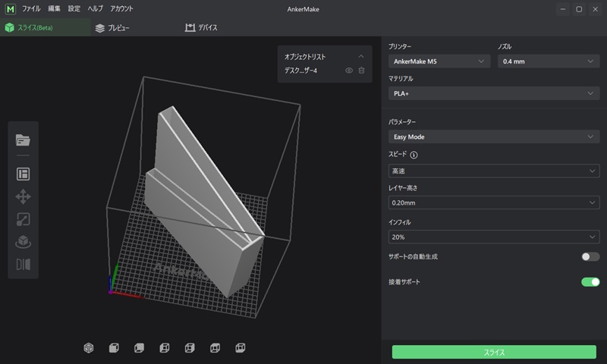607x364 pixels.
Task: Select the Move tool with four arrows
Action: (23, 196)
